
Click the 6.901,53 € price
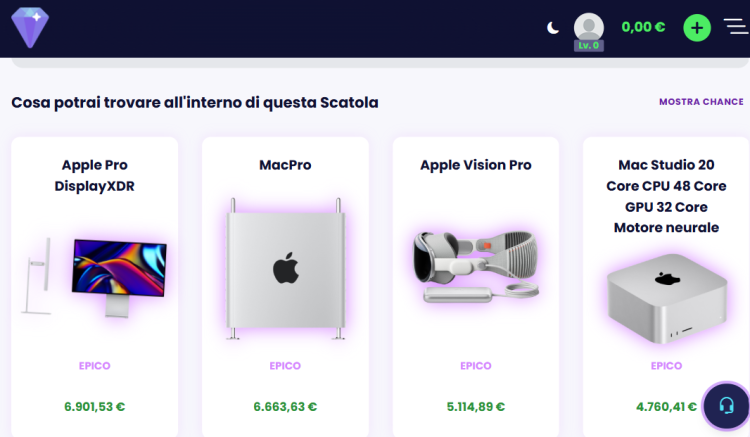coord(95,407)
